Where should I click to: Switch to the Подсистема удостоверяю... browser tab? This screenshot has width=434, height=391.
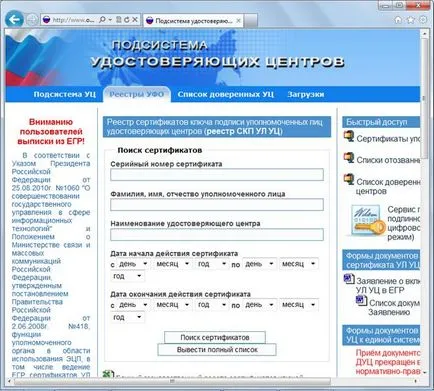[193, 21]
